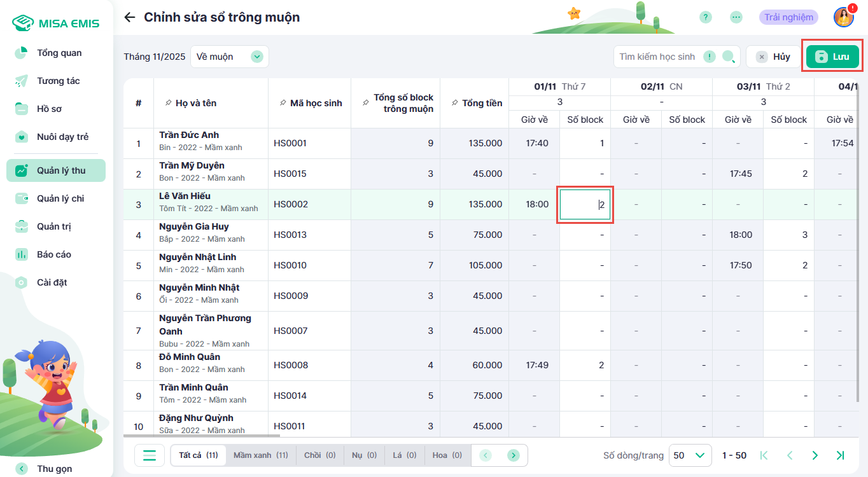Go to next page arrow in pagination

pos(815,455)
